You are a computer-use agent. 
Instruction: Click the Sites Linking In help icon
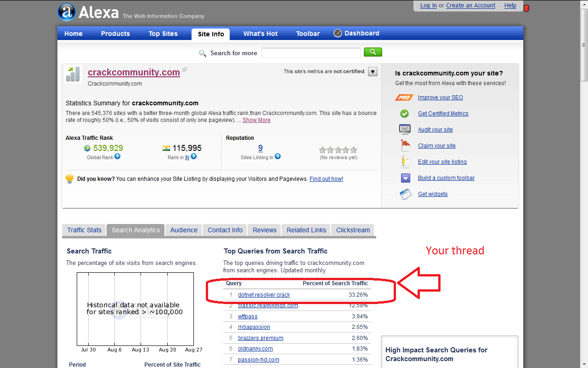click(x=278, y=156)
